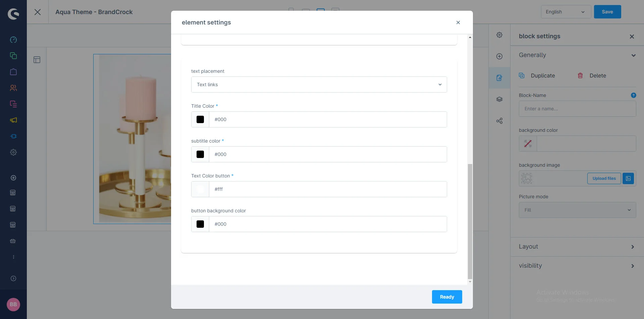Expand the visibility section
Viewport: 644px width, 319px height.
pyautogui.click(x=577, y=266)
